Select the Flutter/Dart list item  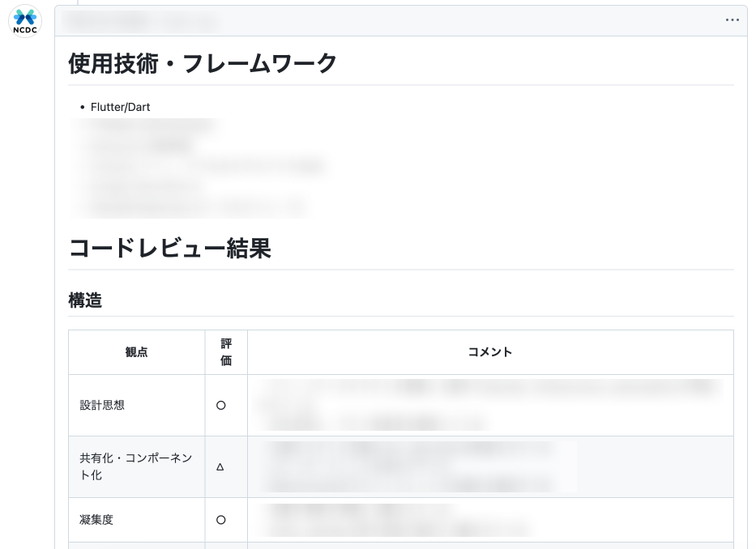point(120,107)
